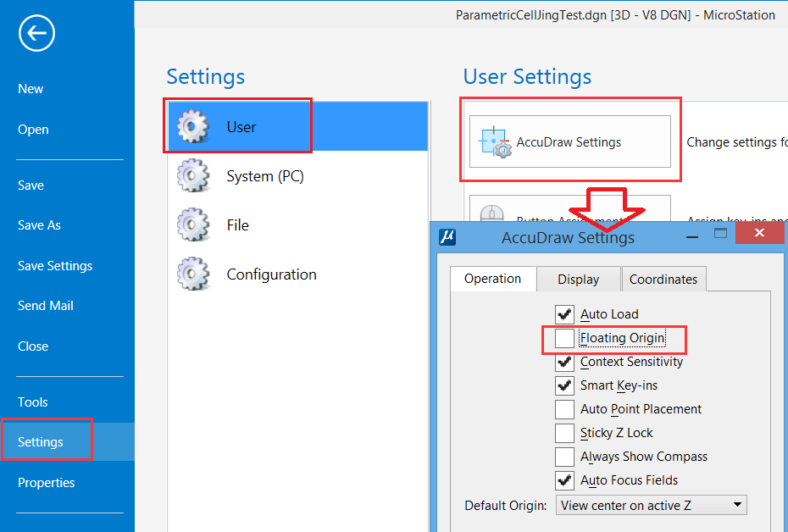
Task: Open the Default Origin dropdown
Action: [x=652, y=505]
